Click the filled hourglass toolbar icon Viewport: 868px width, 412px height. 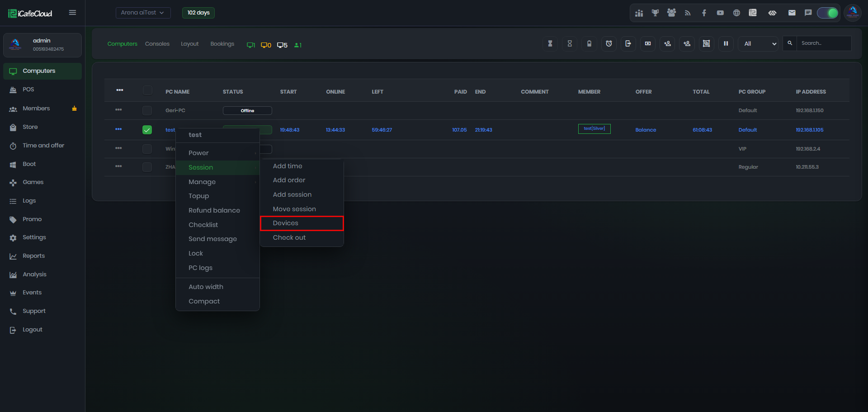(x=550, y=43)
